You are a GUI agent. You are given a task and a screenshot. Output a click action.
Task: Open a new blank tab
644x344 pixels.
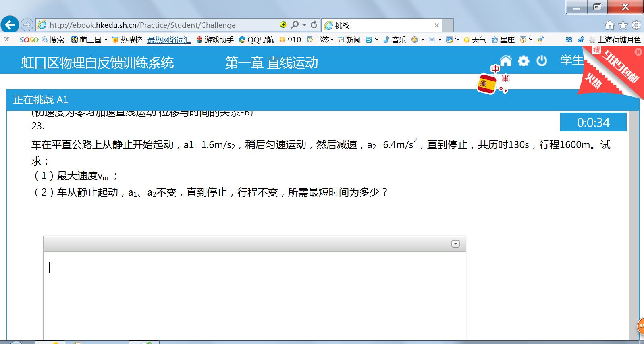click(x=448, y=25)
